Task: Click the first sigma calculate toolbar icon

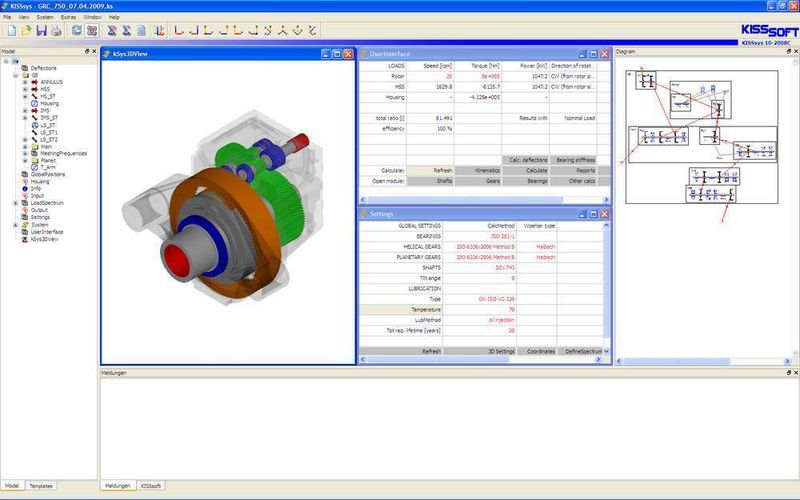Action: point(112,31)
